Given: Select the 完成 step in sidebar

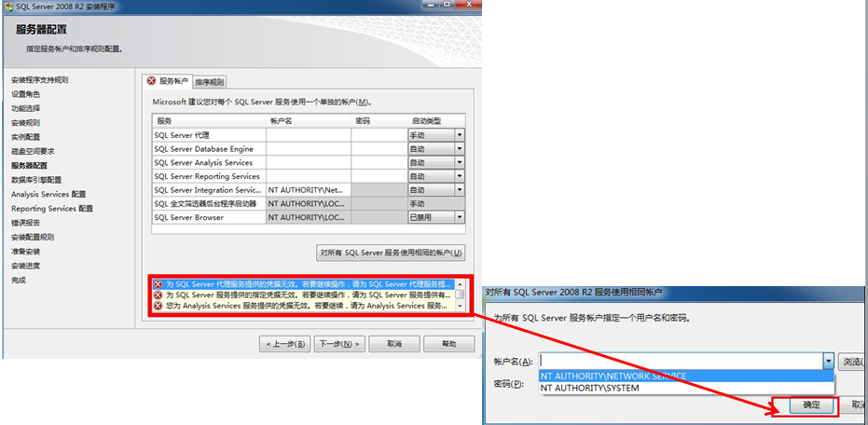Looking at the screenshot, I should coord(19,280).
